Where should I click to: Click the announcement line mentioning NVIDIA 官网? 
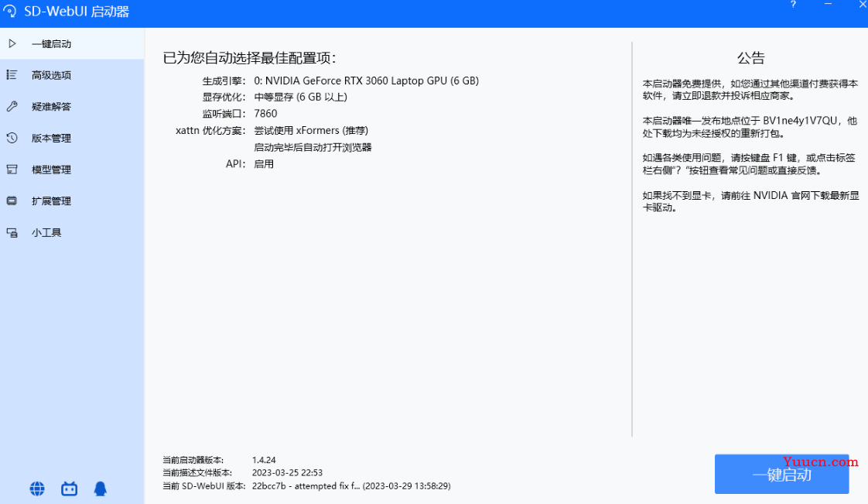[750, 201]
